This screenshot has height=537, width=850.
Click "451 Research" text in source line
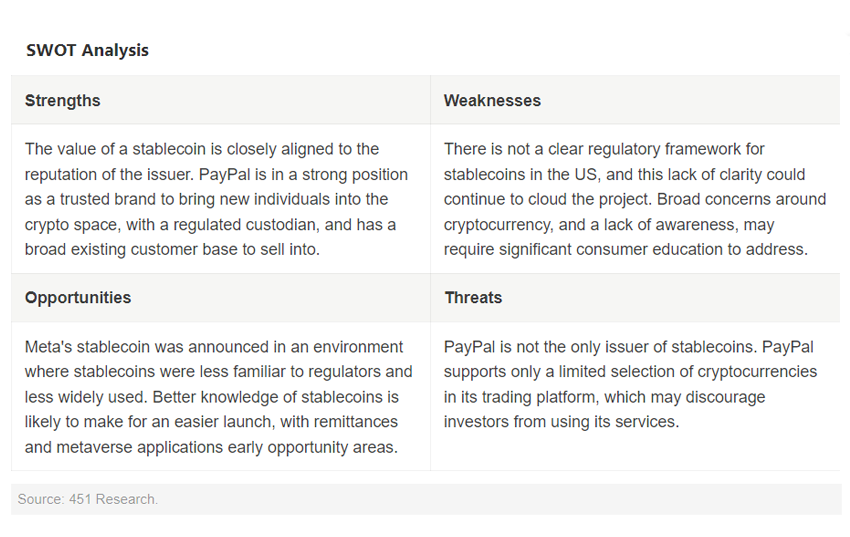coord(113,499)
